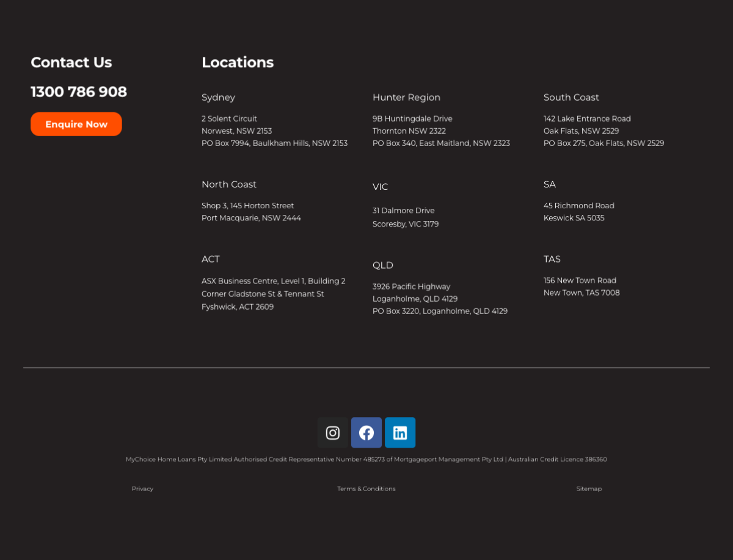Select the Sydney location heading
Image resolution: width=733 pixels, height=560 pixels.
click(218, 98)
